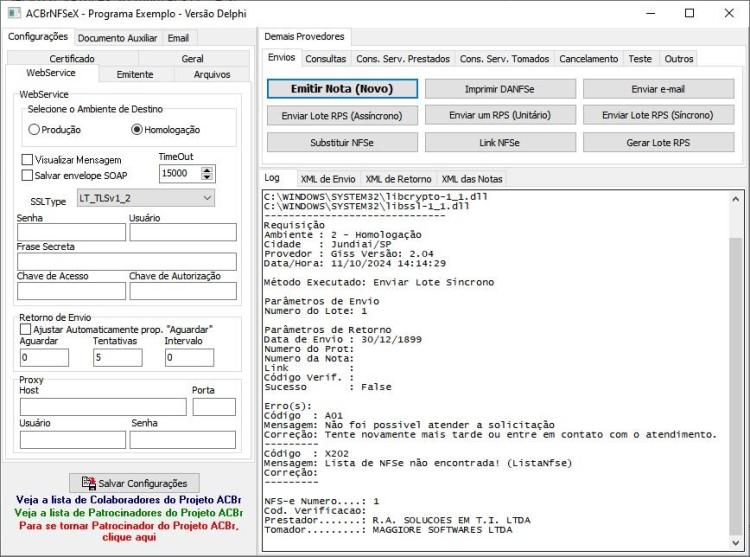Image resolution: width=750 pixels, height=557 pixels.
Task: Select the Log tab
Action: click(272, 177)
